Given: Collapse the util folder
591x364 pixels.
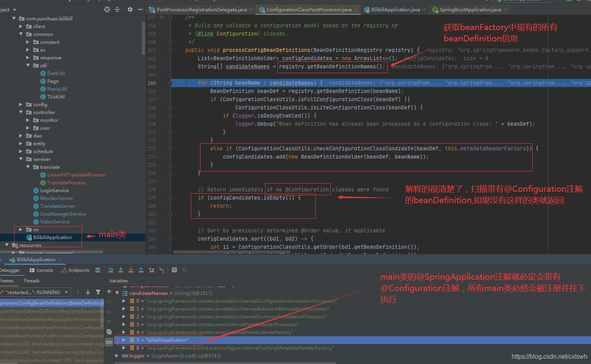Looking at the screenshot, I should [x=28, y=66].
